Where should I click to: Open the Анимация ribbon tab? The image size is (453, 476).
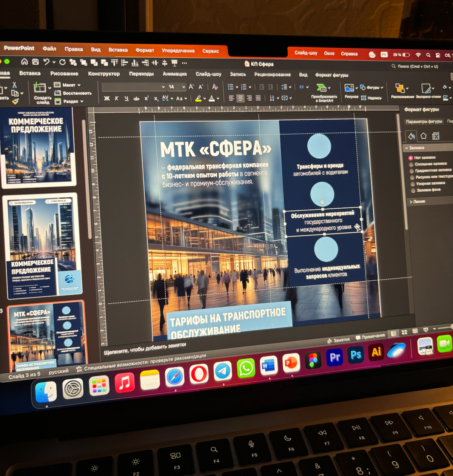tap(174, 74)
